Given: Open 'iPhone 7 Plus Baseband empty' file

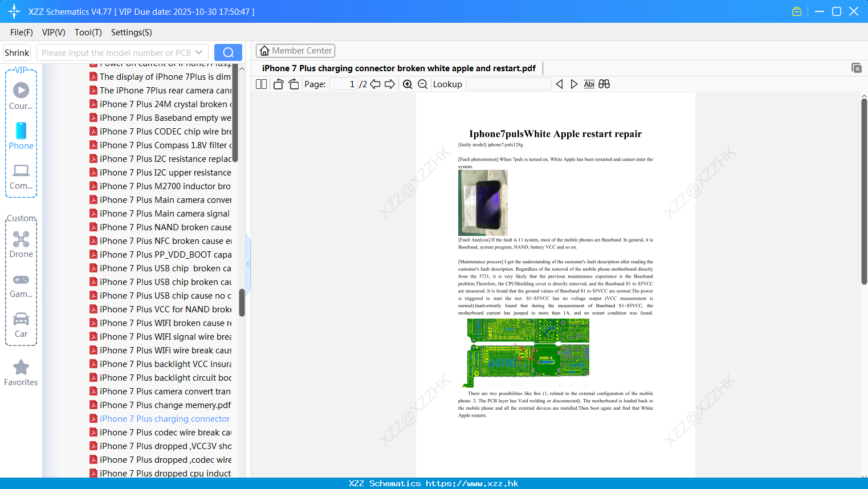Looking at the screenshot, I should [x=161, y=118].
